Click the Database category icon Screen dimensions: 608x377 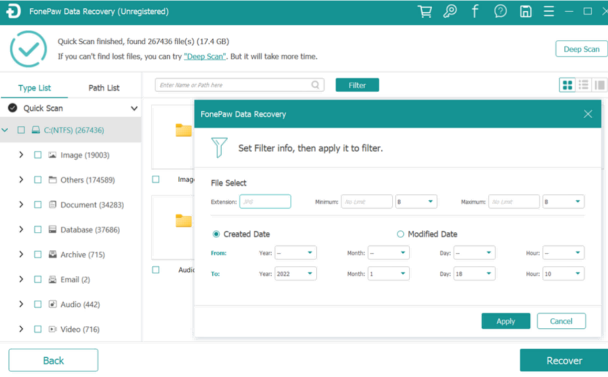coord(52,229)
